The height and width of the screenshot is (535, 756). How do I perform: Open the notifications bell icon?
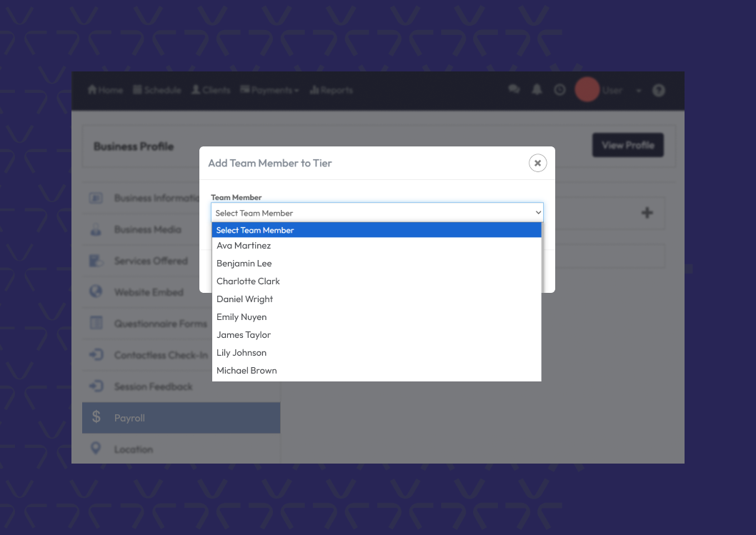tap(537, 90)
